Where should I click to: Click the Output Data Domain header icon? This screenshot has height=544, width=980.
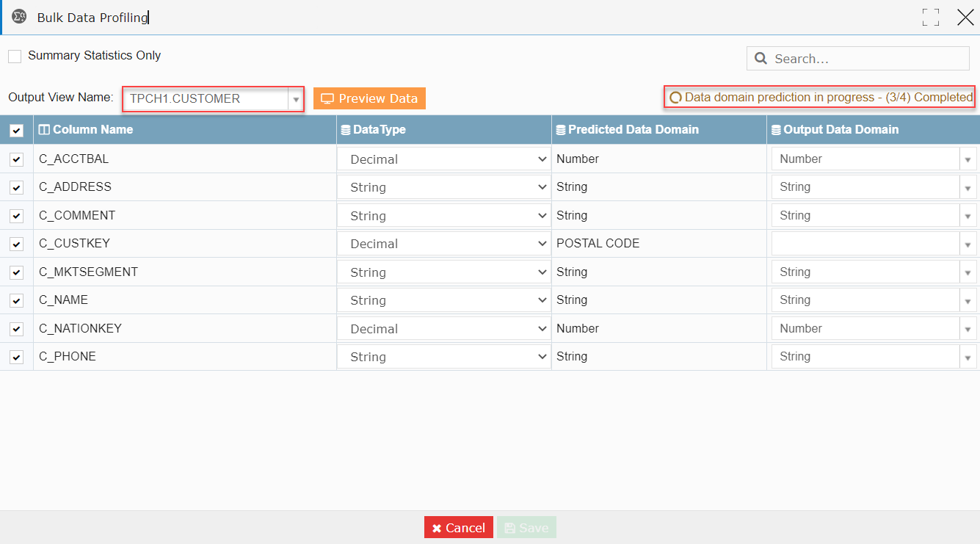777,130
